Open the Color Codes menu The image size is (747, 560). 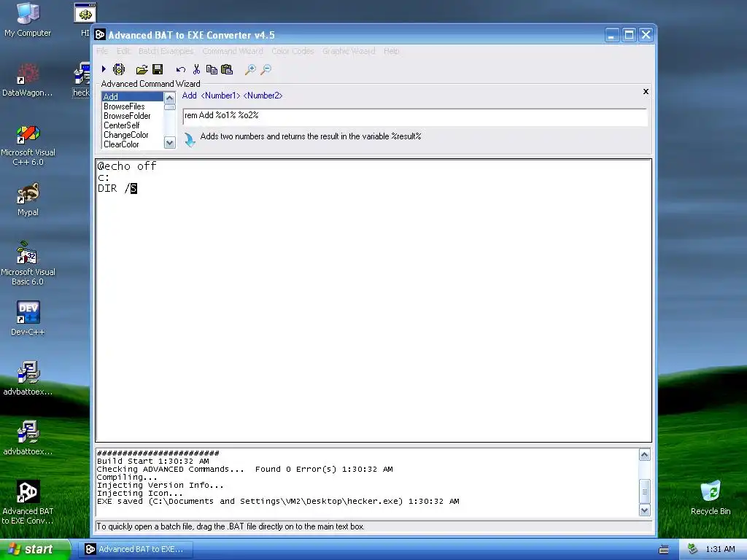pyautogui.click(x=293, y=51)
